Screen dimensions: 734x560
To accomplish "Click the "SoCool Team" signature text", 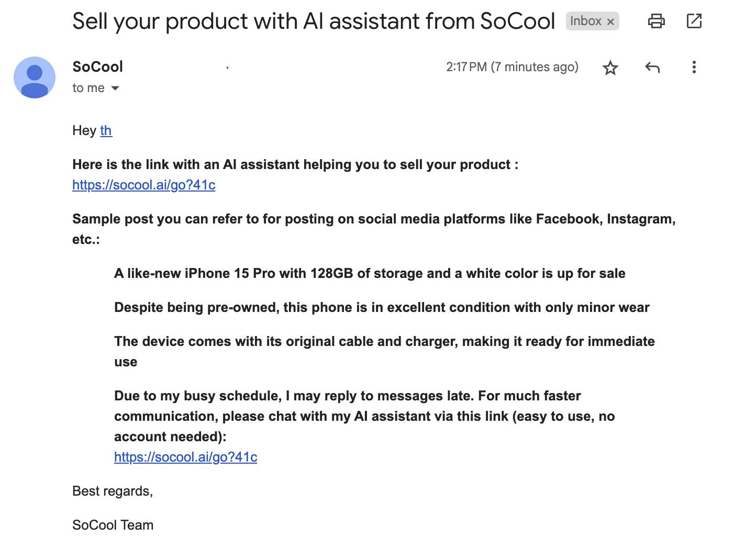I will tap(113, 525).
